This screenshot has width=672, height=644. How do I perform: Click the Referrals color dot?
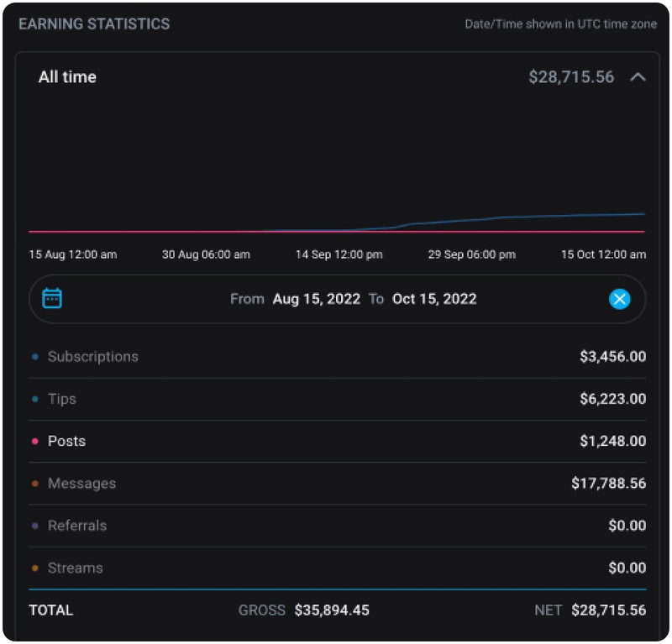[x=35, y=526]
